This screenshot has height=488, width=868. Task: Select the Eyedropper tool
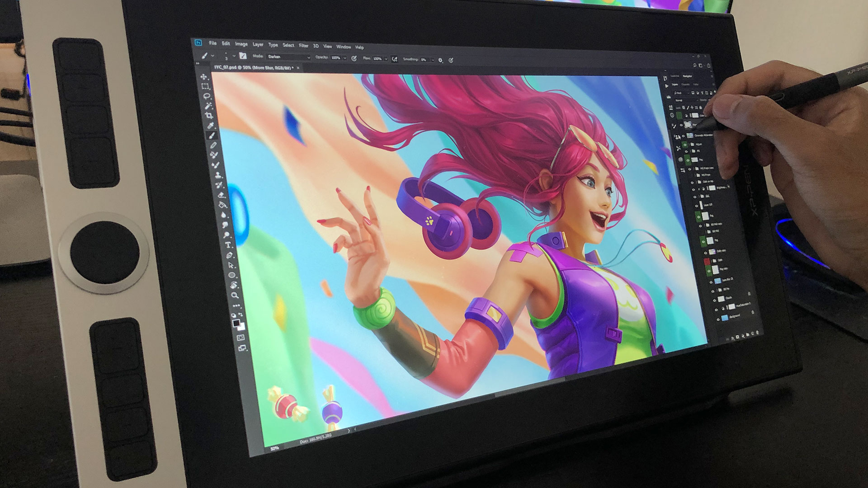pyautogui.click(x=210, y=126)
